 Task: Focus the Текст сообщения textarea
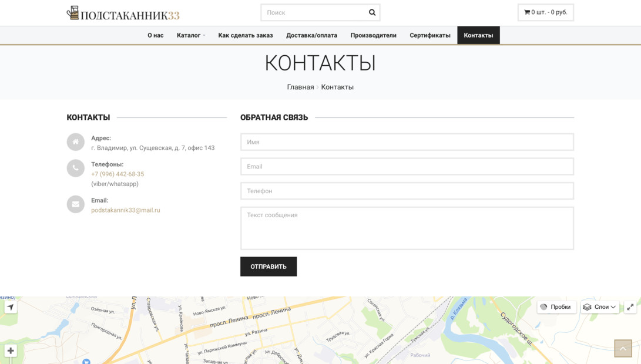407,228
